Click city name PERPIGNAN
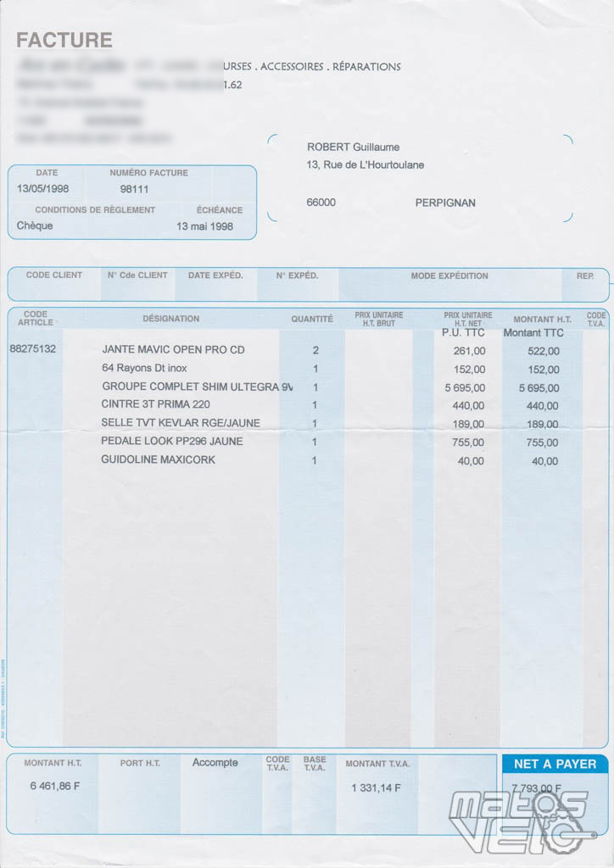 point(445,203)
